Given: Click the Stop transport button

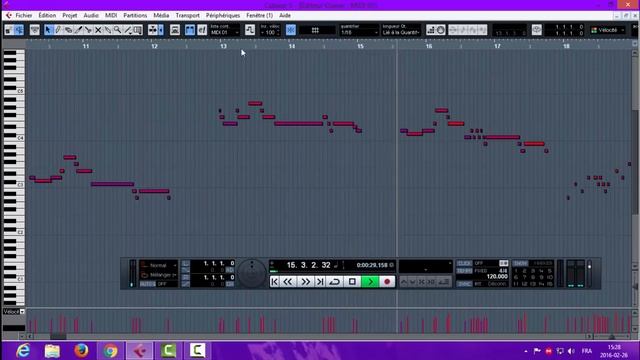Looking at the screenshot, I should click(352, 282).
